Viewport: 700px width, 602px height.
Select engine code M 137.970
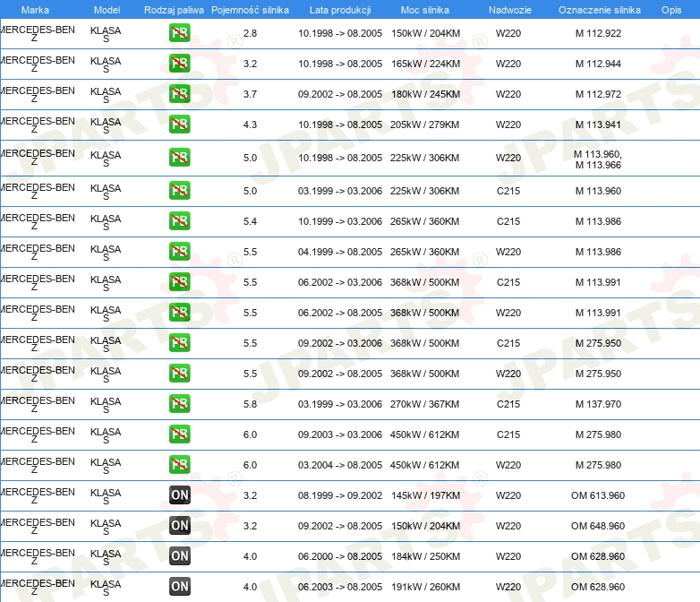[x=598, y=404]
